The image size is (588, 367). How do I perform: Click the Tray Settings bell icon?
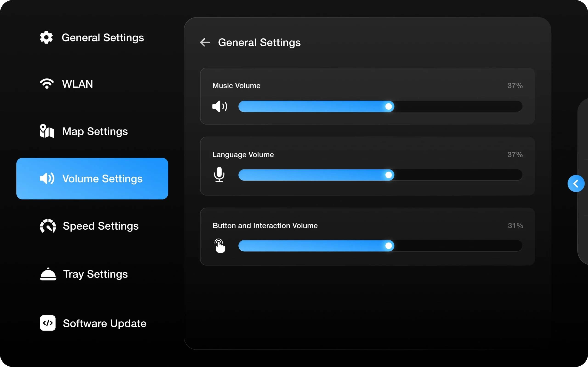[48, 274]
